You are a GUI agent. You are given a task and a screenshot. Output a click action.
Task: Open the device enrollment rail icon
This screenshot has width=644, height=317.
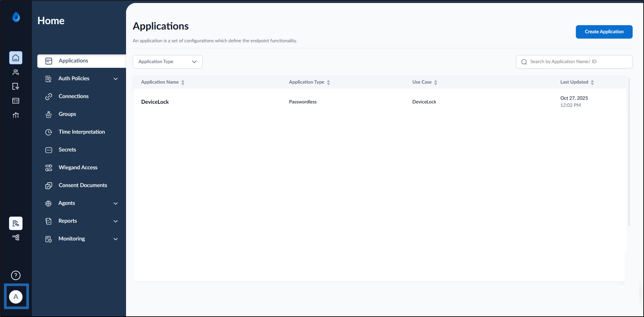click(16, 86)
